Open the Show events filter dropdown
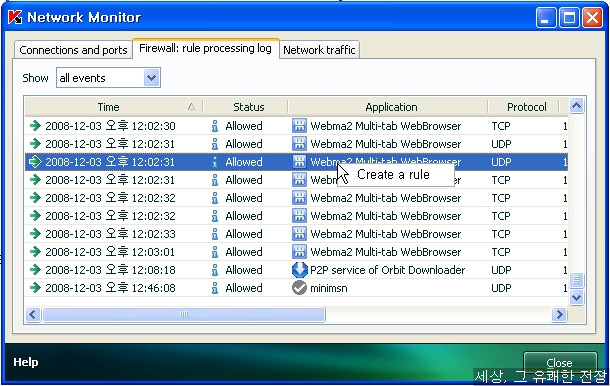The width and height of the screenshot is (610, 386). tap(151, 78)
